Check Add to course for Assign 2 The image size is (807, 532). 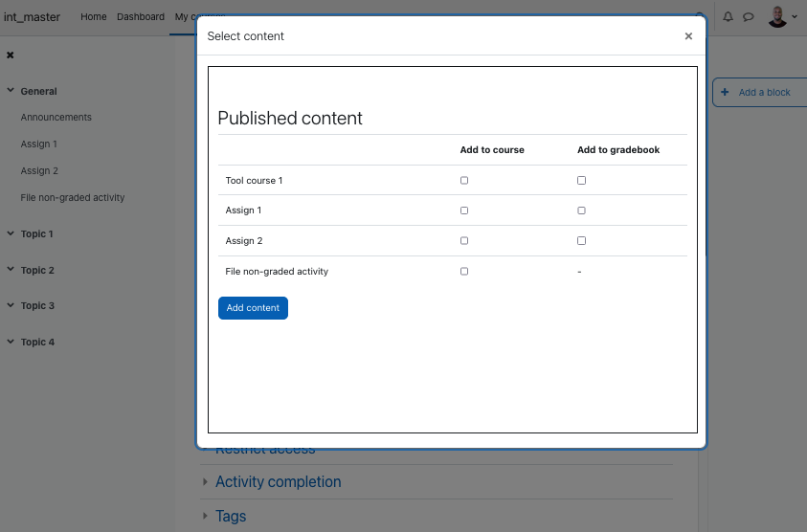[x=464, y=241]
